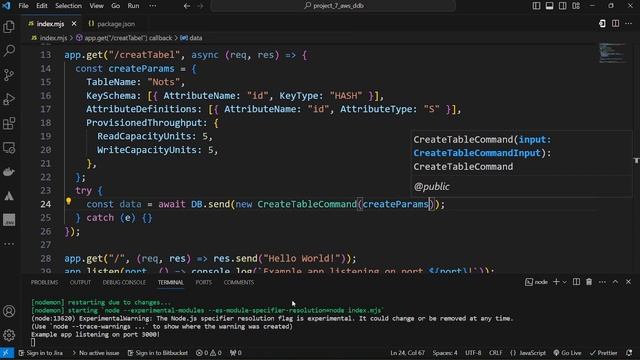Select the node terminal instance
The height and width of the screenshot is (360, 640).
536,282
